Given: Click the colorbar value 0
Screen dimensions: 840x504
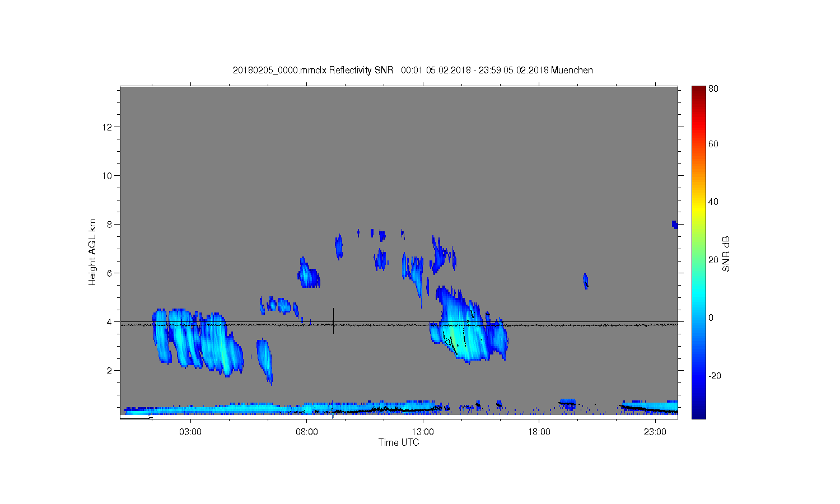Looking at the screenshot, I should point(711,318).
